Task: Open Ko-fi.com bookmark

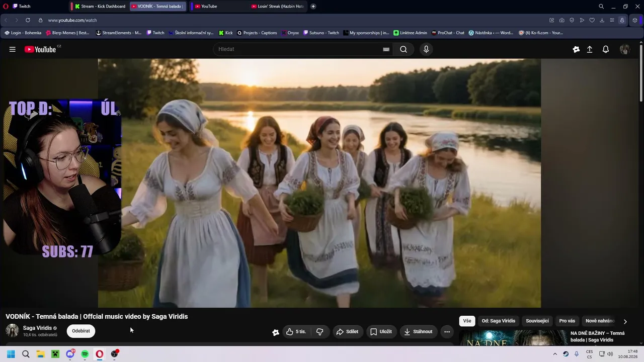Action: [541, 33]
